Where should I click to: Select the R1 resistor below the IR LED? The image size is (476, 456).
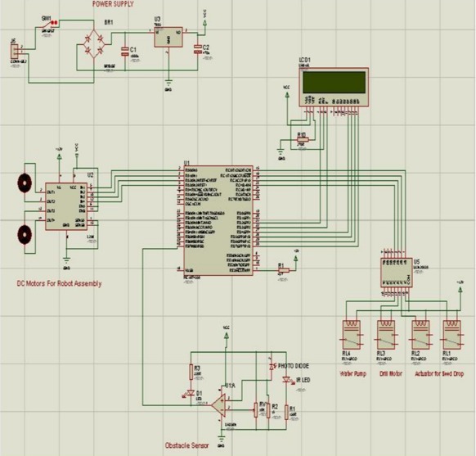(286, 412)
